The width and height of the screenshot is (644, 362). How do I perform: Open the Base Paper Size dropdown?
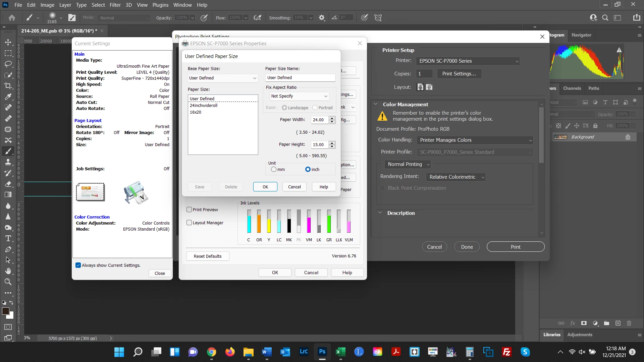223,78
